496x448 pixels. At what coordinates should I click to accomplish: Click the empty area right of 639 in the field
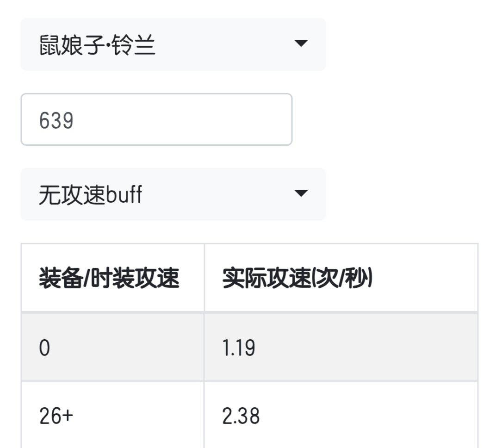(x=185, y=120)
